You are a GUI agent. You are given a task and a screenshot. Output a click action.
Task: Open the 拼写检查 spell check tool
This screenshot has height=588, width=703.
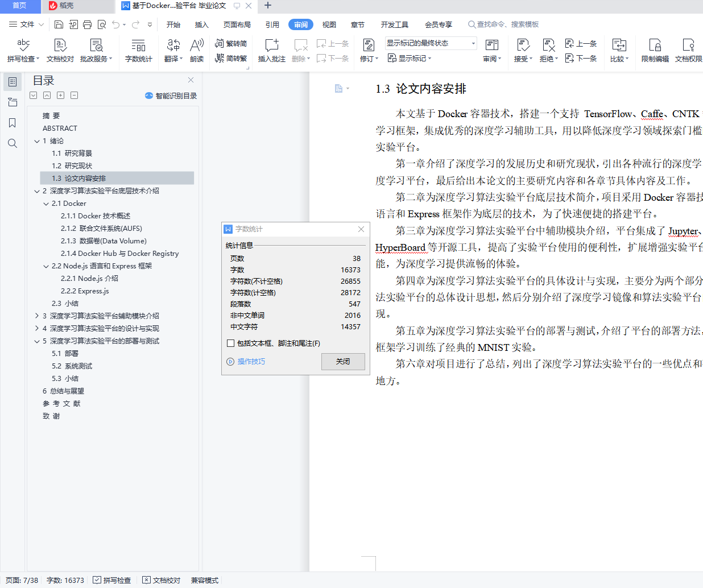pos(23,50)
